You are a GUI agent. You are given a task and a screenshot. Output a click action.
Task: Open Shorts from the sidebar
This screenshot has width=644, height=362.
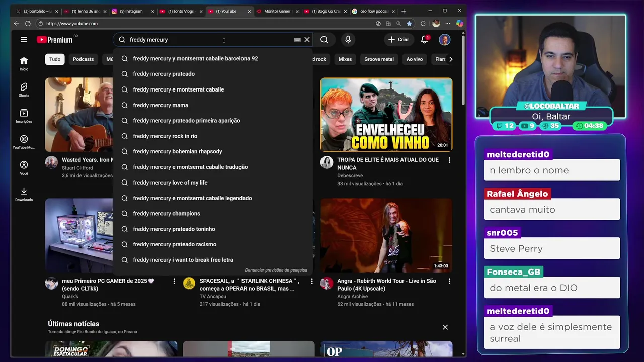24,90
